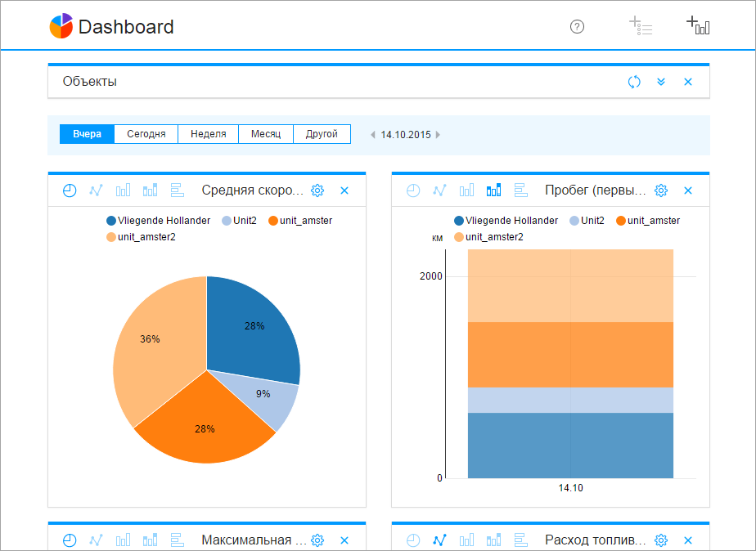
Task: Switch Пробег widget to bar chart
Action: (x=466, y=190)
